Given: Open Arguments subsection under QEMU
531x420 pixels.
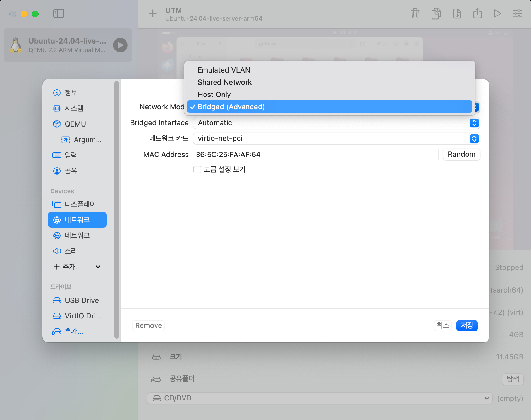Looking at the screenshot, I should tap(81, 140).
